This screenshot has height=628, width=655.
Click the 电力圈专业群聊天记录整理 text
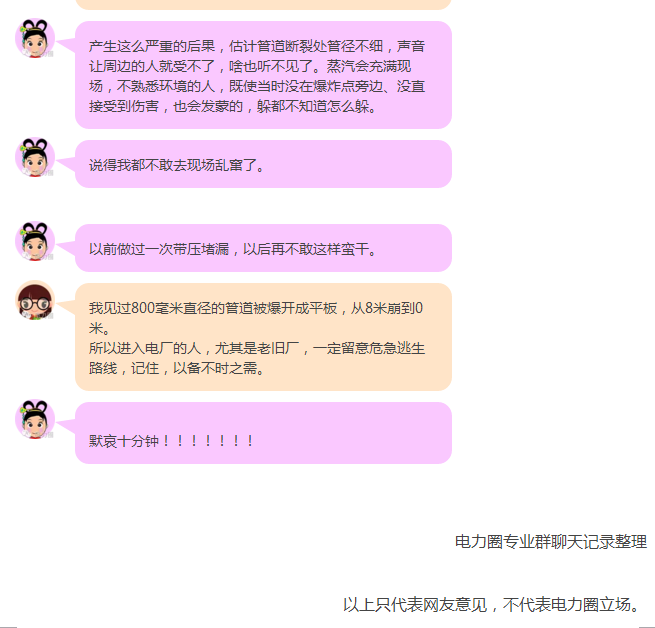(x=551, y=542)
